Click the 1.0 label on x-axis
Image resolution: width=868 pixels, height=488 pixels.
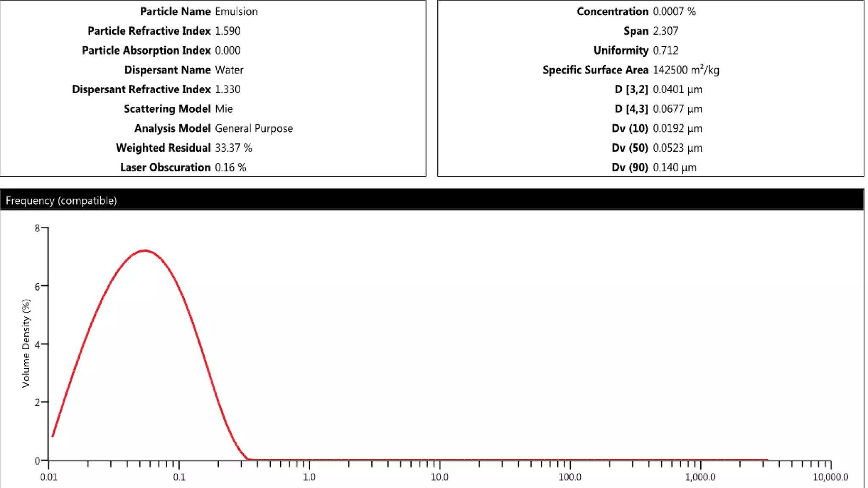pos(309,477)
